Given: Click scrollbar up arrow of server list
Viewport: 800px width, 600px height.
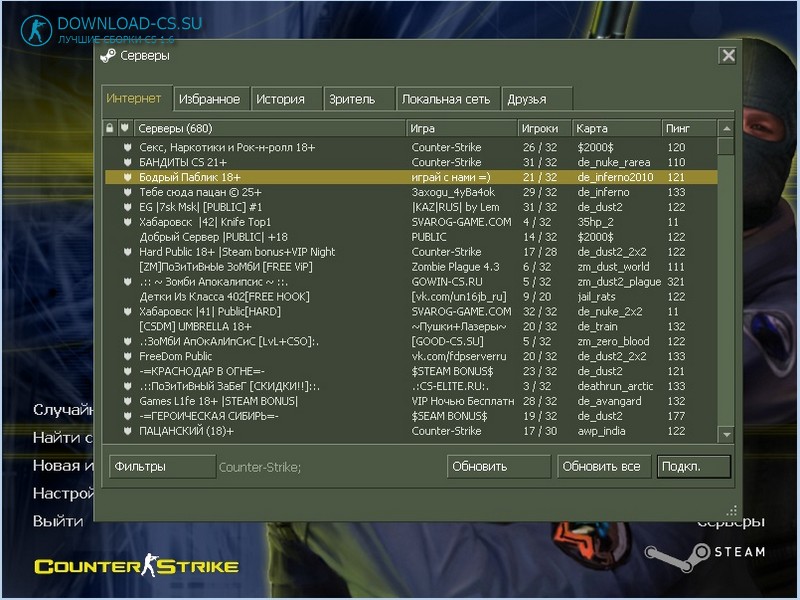Looking at the screenshot, I should point(726,129).
